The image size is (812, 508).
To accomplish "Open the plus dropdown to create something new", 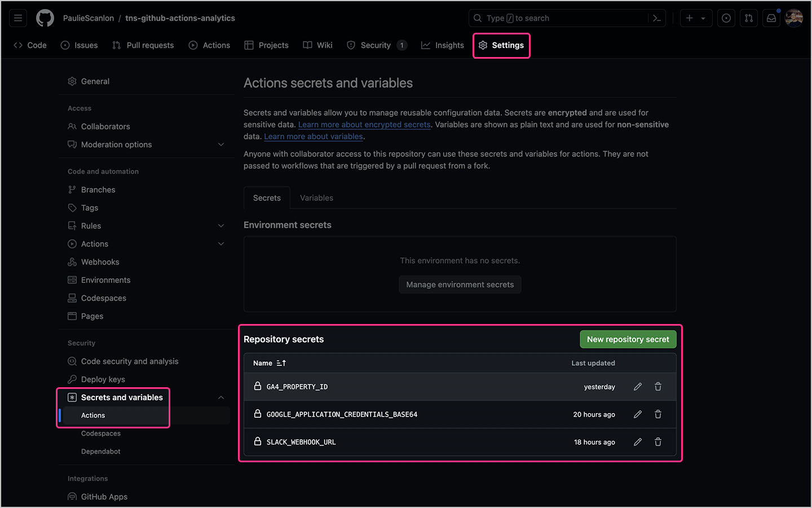I will coord(696,17).
